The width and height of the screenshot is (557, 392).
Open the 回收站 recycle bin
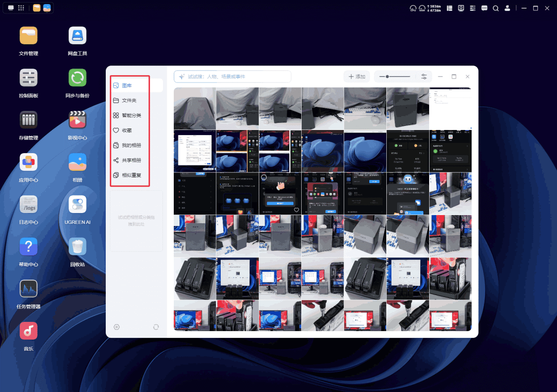77,247
